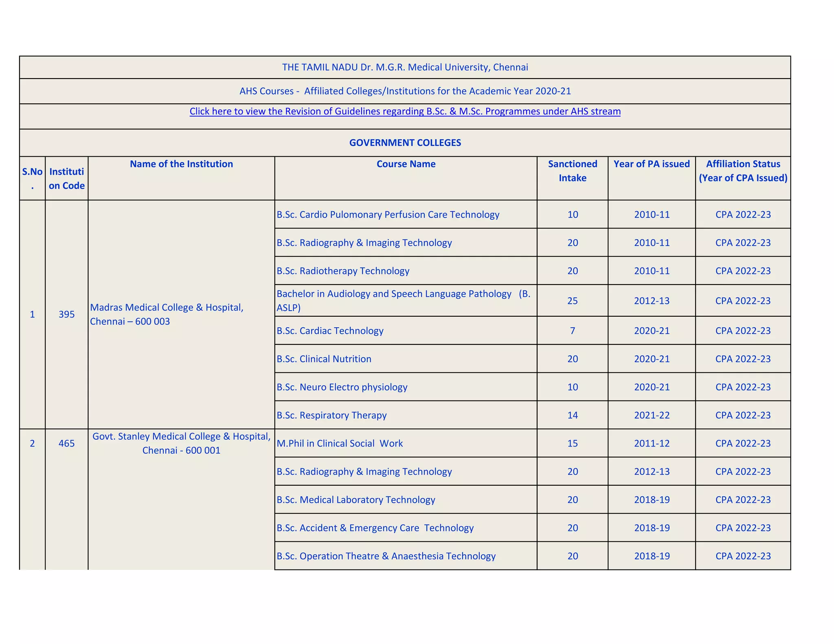Click the B.Sc. Respiratory Therapy course
The height and width of the screenshot is (644, 834).
(x=331, y=415)
